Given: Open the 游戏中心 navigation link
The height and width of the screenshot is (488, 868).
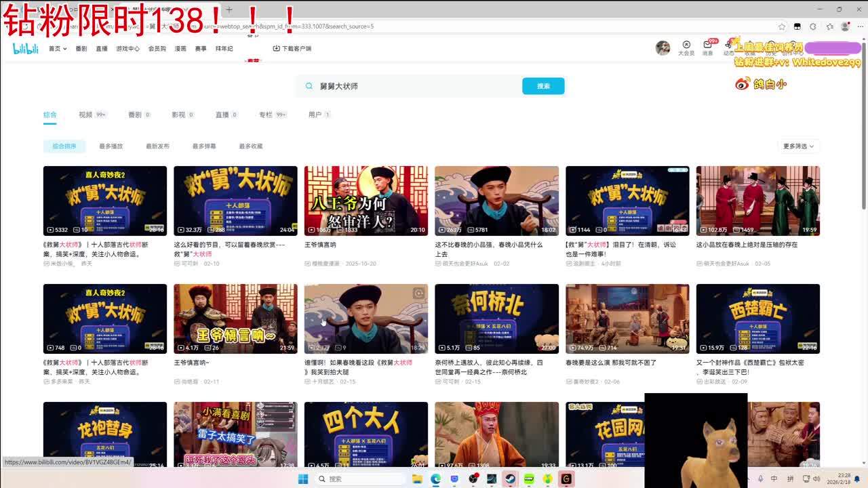Looking at the screenshot, I should click(x=127, y=49).
